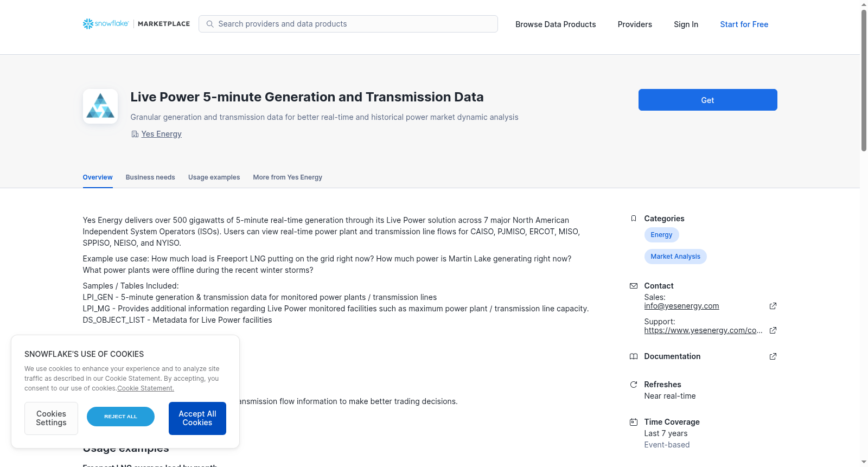The height and width of the screenshot is (467, 868).
Task: Open Documentation external link icon
Action: coord(773,356)
